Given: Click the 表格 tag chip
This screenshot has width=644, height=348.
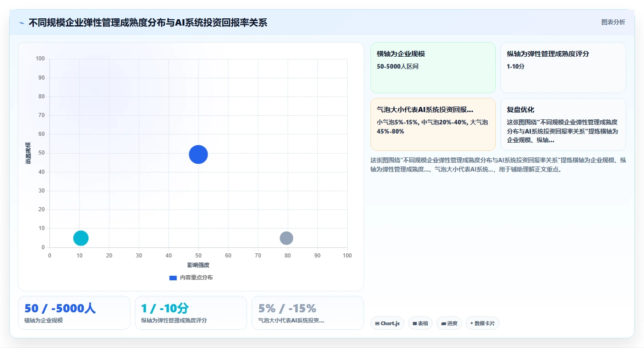Looking at the screenshot, I should coord(420,323).
